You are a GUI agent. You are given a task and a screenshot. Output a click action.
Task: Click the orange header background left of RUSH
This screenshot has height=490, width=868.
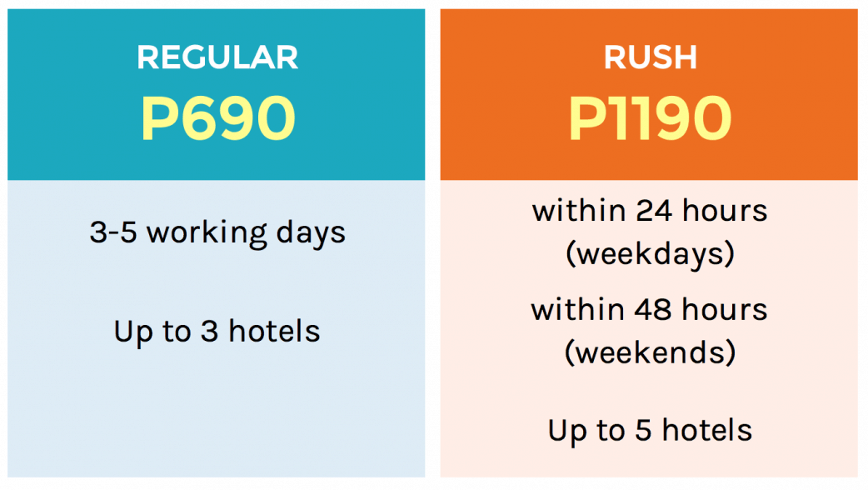pyautogui.click(x=516, y=58)
